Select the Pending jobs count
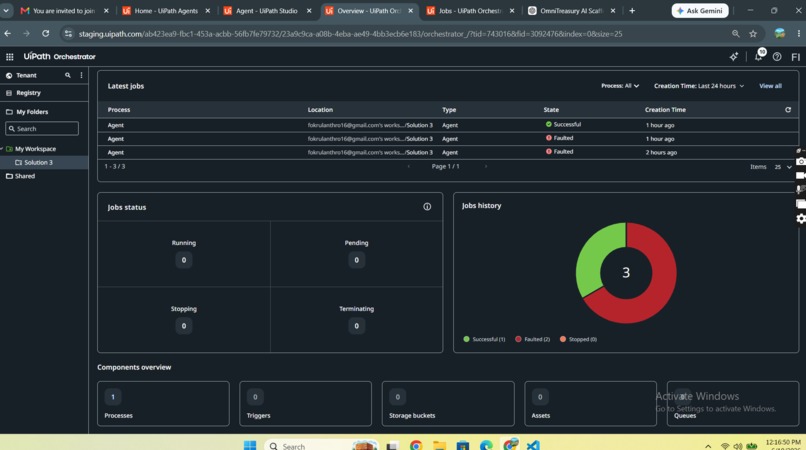The height and width of the screenshot is (450, 806). (x=356, y=260)
